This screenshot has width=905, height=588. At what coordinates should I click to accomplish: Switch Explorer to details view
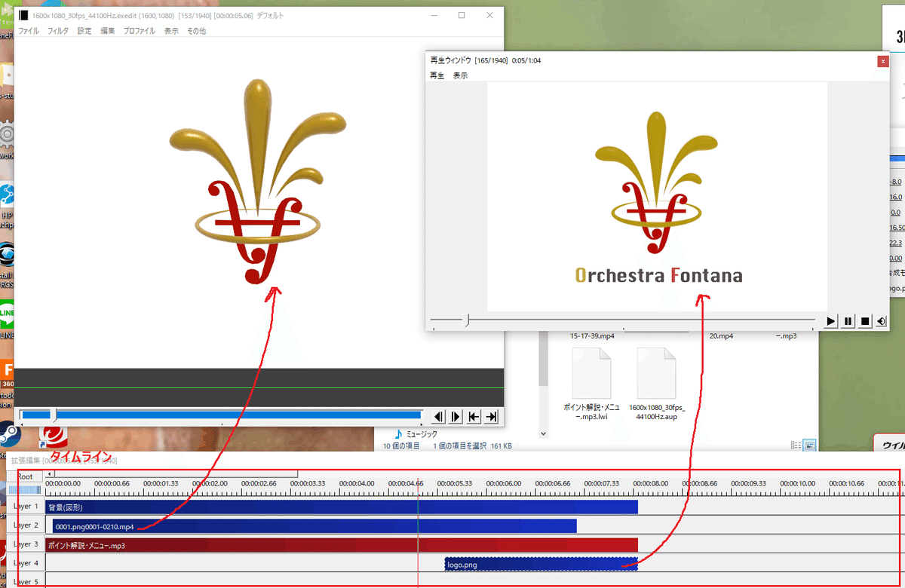pyautogui.click(x=796, y=446)
